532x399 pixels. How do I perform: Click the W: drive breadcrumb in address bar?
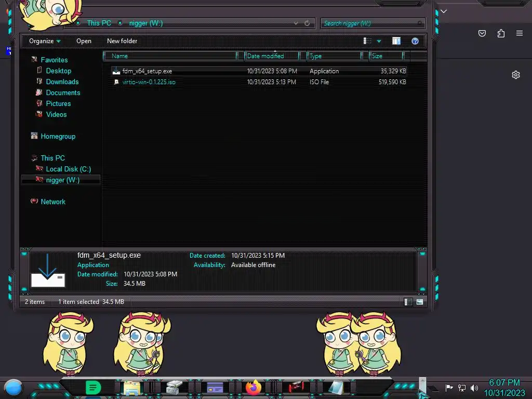[146, 23]
